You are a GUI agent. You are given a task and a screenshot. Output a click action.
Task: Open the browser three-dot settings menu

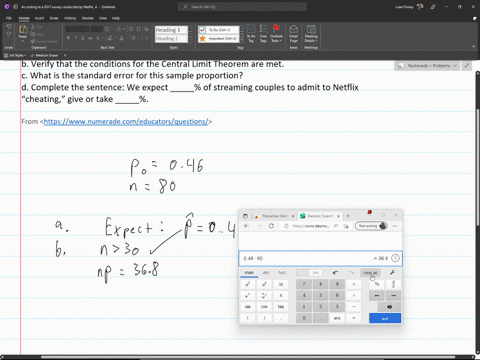pos(395,226)
